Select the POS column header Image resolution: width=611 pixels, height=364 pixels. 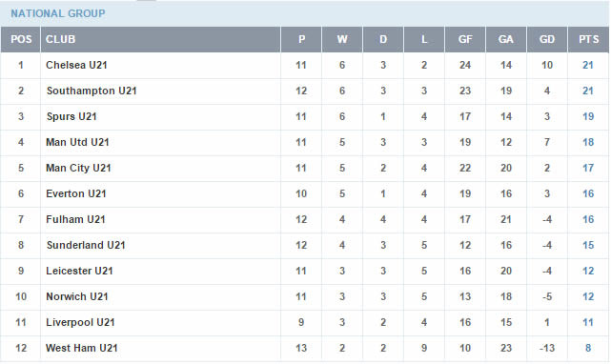coord(21,39)
